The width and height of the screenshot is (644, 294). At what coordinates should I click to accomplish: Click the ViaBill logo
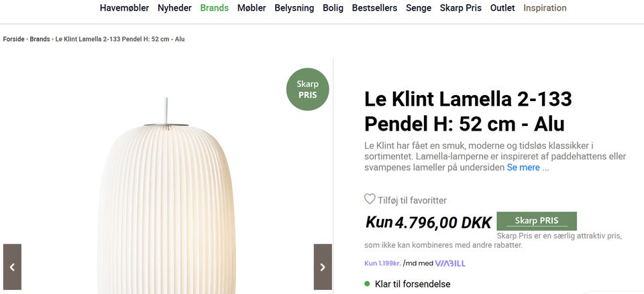[450, 263]
